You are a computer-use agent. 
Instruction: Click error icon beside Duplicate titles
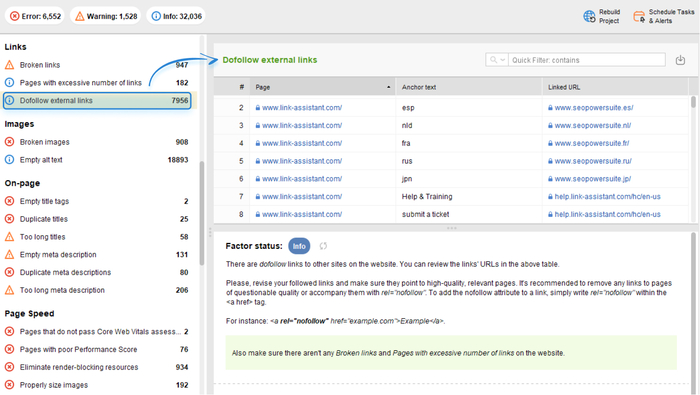tap(9, 219)
